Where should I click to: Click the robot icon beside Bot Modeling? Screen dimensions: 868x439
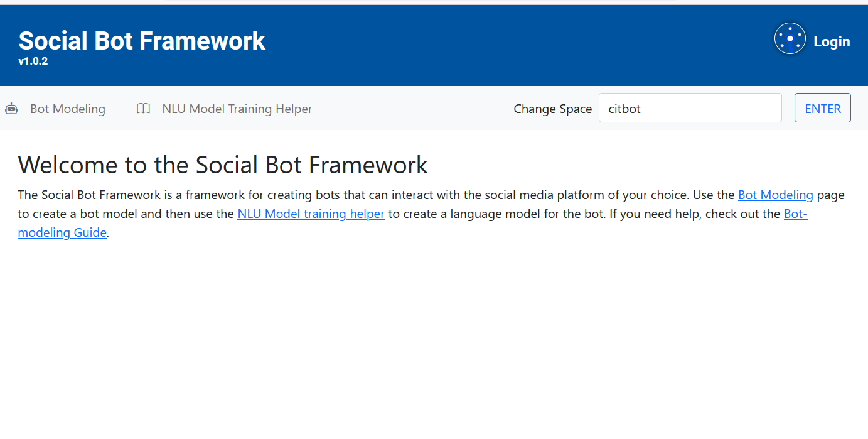[x=11, y=109]
